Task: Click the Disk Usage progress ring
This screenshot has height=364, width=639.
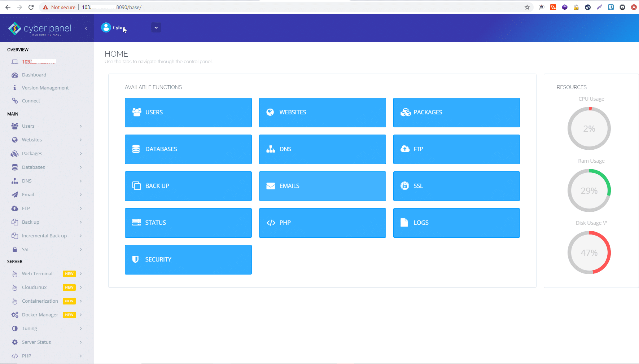Action: [589, 253]
